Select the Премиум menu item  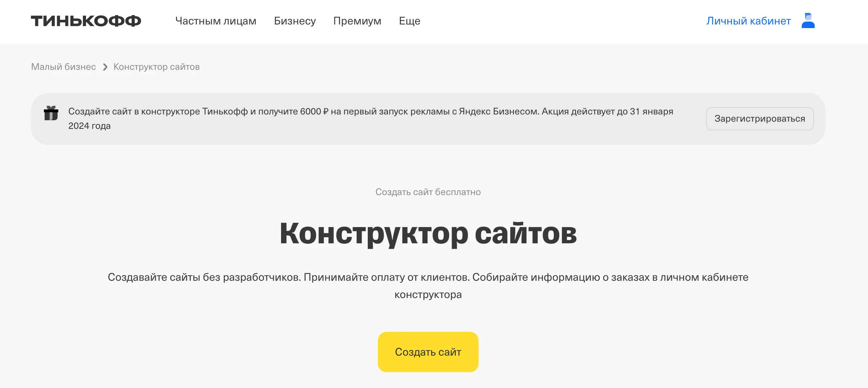point(358,21)
